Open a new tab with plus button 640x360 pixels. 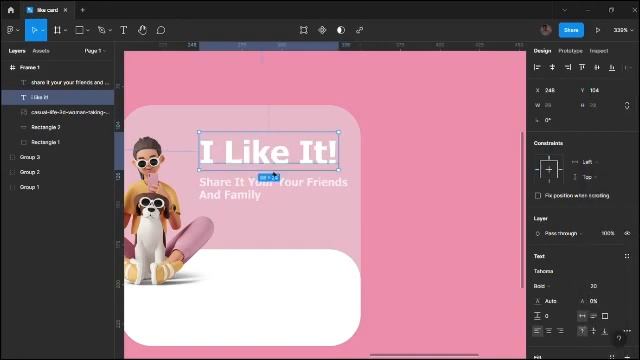click(x=82, y=10)
